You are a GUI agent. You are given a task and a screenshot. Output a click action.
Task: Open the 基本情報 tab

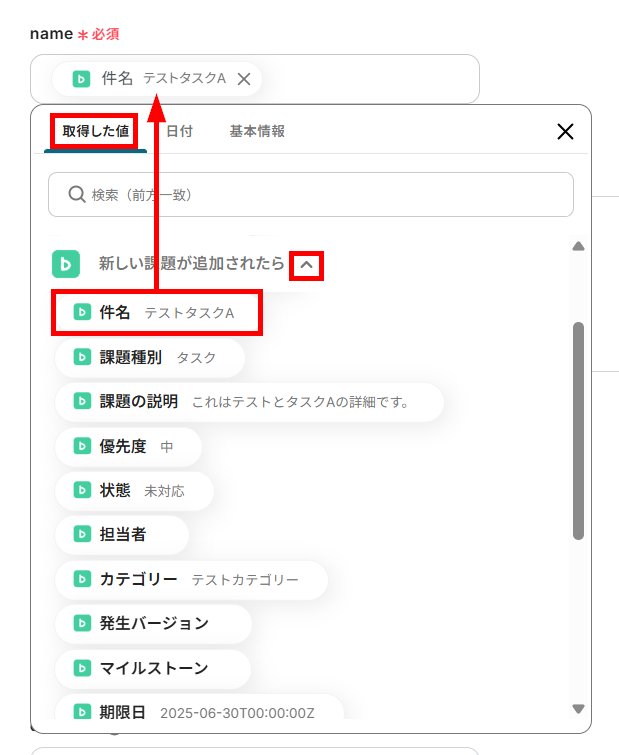[257, 131]
